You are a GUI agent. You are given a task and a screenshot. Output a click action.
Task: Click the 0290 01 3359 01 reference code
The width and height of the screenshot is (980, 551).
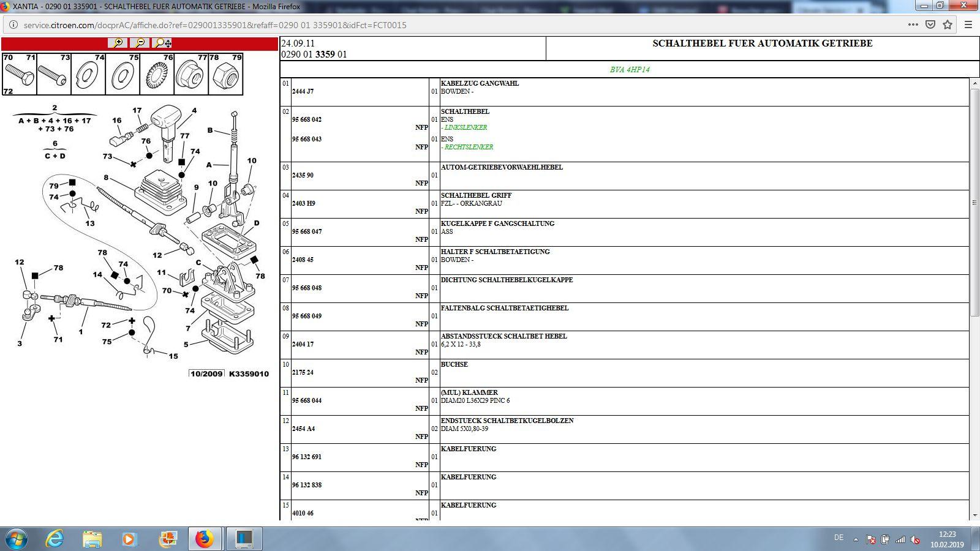pos(314,54)
